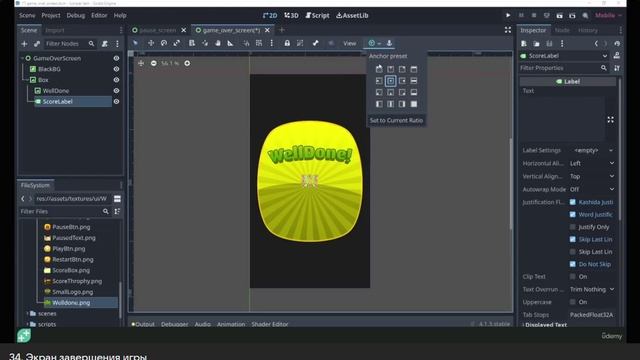Image resolution: width=640 pixels, height=360 pixels.
Task: Choose the Bottom Wide anchor preset
Action: [414, 92]
